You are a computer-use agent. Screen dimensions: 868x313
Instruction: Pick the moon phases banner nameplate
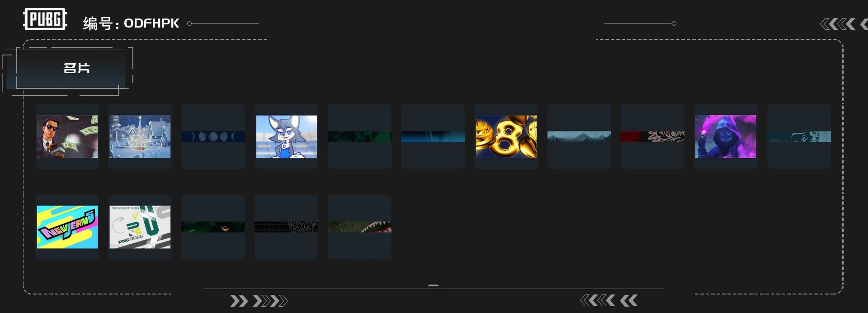coord(213,136)
